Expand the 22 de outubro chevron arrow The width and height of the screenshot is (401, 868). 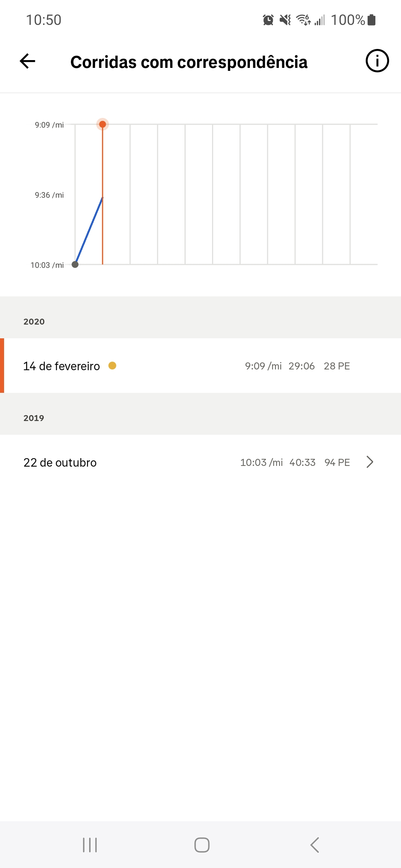tap(370, 462)
